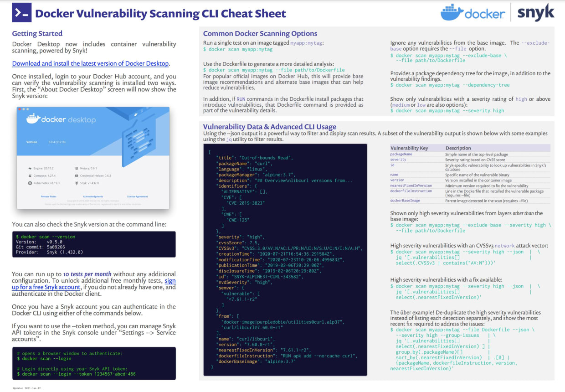Close the About Docker Desktop window with the red button

(x=20, y=109)
